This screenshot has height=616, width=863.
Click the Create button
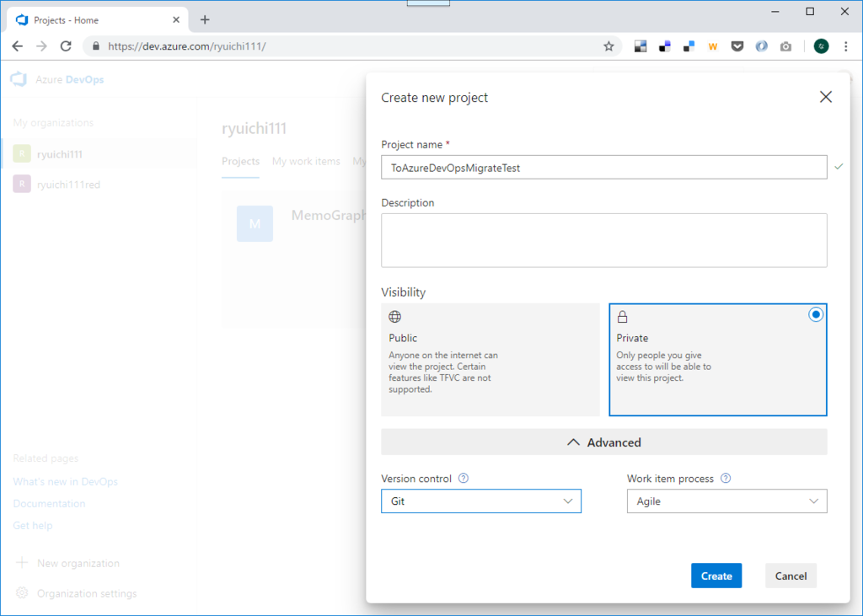716,576
